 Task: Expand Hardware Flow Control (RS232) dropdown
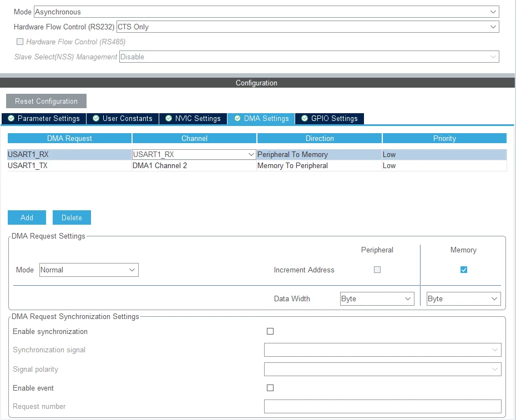[308, 27]
